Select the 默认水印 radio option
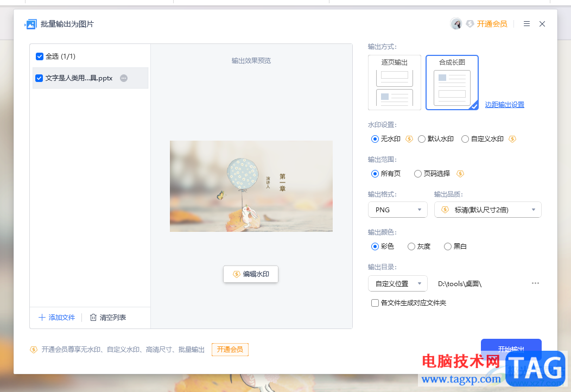Image resolution: width=571 pixels, height=392 pixels. (x=422, y=139)
